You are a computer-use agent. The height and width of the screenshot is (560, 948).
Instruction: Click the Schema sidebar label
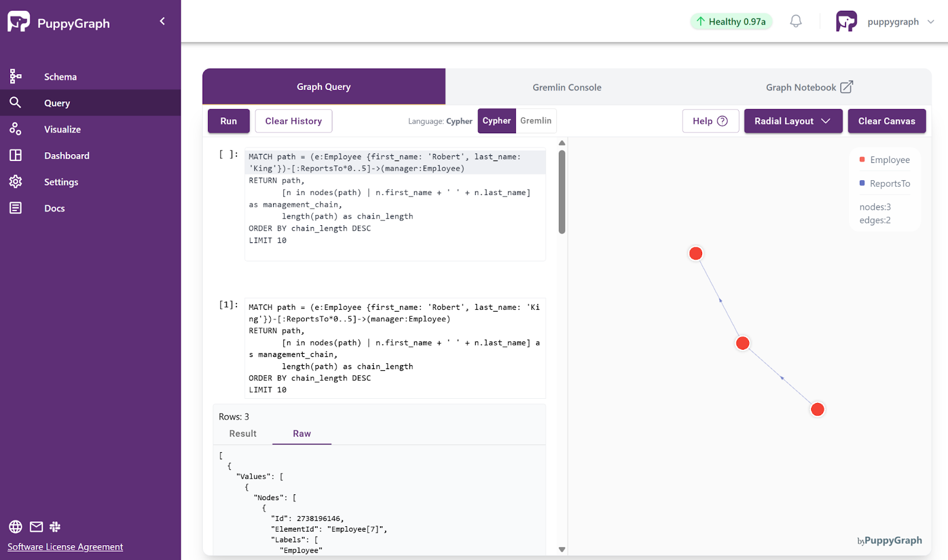[60, 77]
